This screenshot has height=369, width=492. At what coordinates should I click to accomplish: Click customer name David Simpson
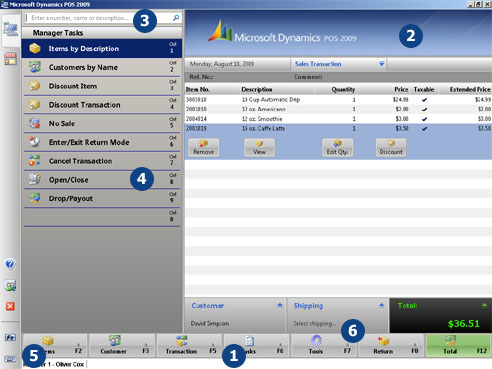pyautogui.click(x=210, y=323)
